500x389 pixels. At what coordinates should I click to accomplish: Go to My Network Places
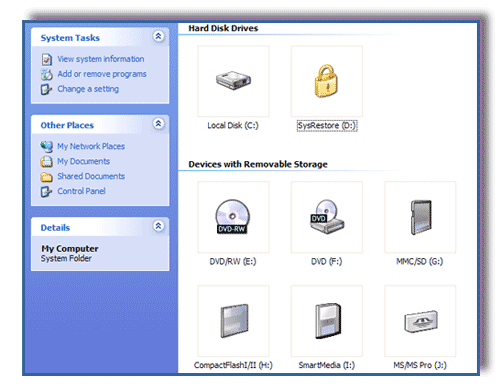91,146
